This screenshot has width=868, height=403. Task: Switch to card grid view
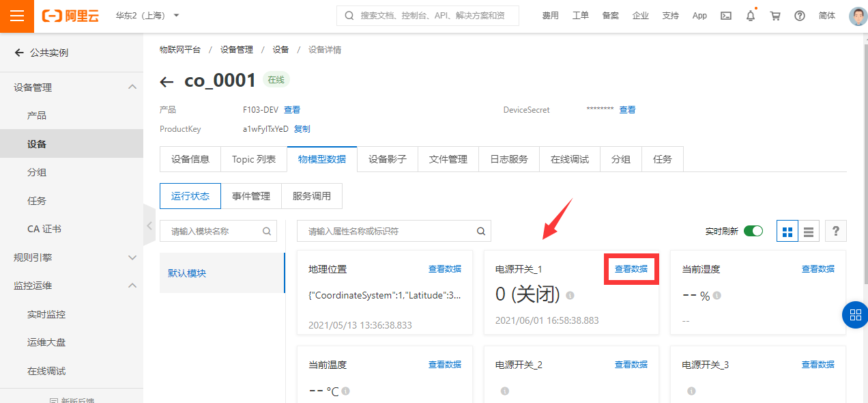(x=788, y=232)
